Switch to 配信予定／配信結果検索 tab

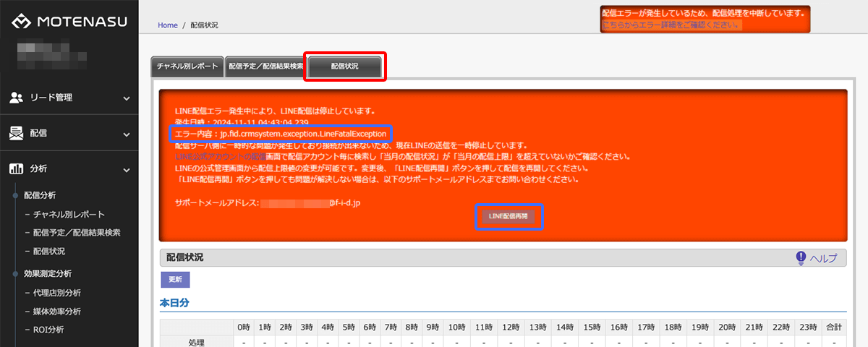(265, 67)
